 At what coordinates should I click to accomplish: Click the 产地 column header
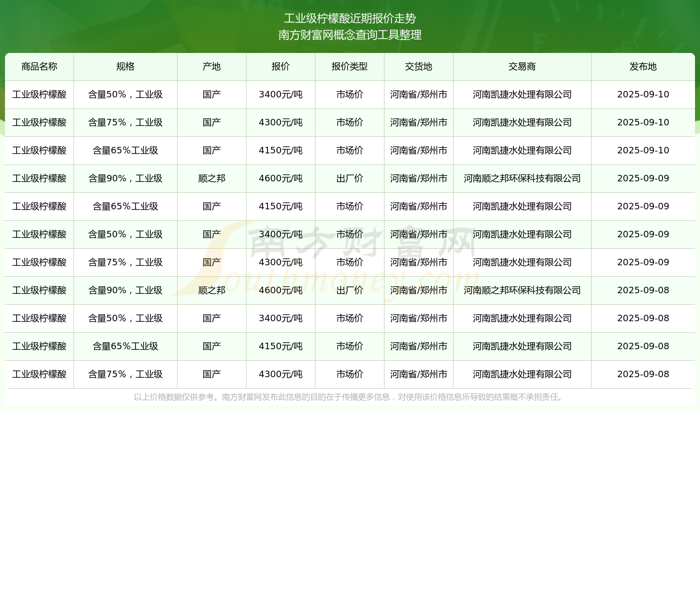211,66
